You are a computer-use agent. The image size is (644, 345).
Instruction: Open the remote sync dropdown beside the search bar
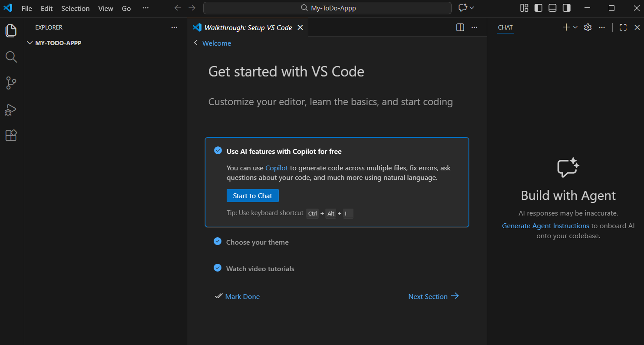[466, 8]
